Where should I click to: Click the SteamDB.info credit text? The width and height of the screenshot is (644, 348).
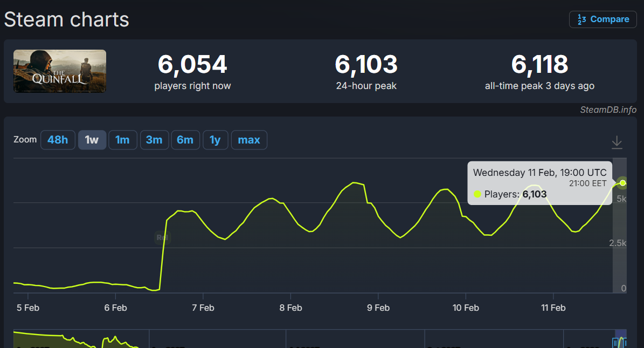point(608,110)
